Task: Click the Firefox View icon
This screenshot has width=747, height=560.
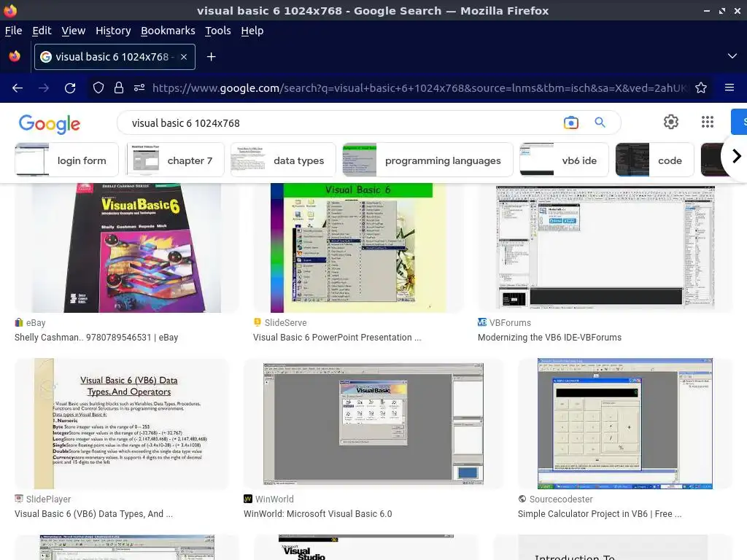Action: point(15,57)
